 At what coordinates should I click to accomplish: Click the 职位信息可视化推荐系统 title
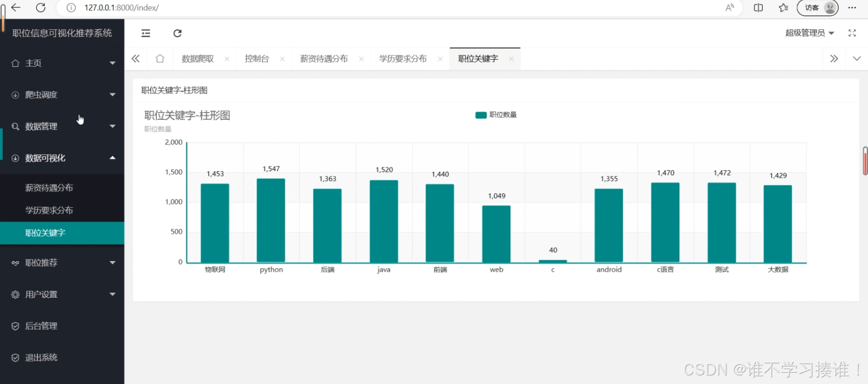pos(62,33)
